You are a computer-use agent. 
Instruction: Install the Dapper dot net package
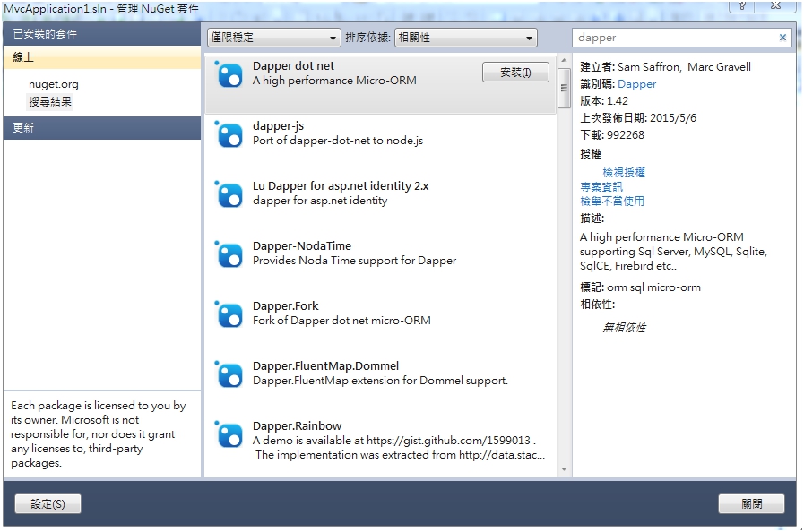(515, 73)
